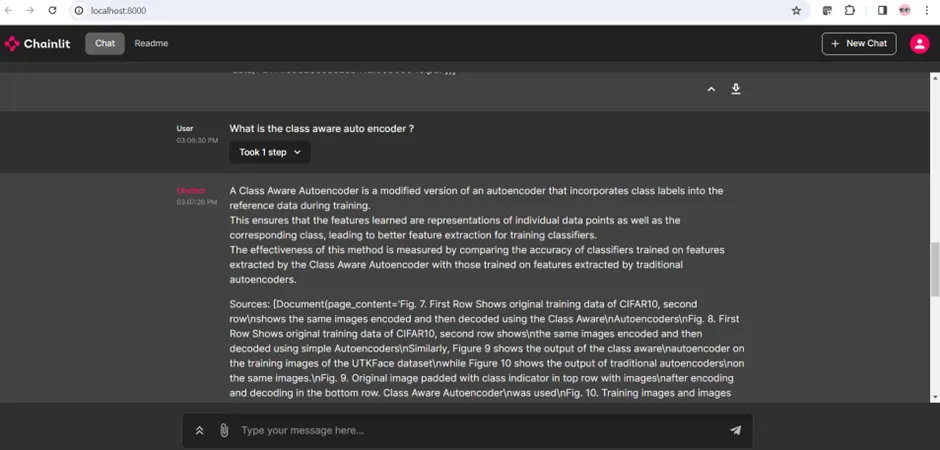
Task: Go back with browser back arrow
Action: pos(9,11)
